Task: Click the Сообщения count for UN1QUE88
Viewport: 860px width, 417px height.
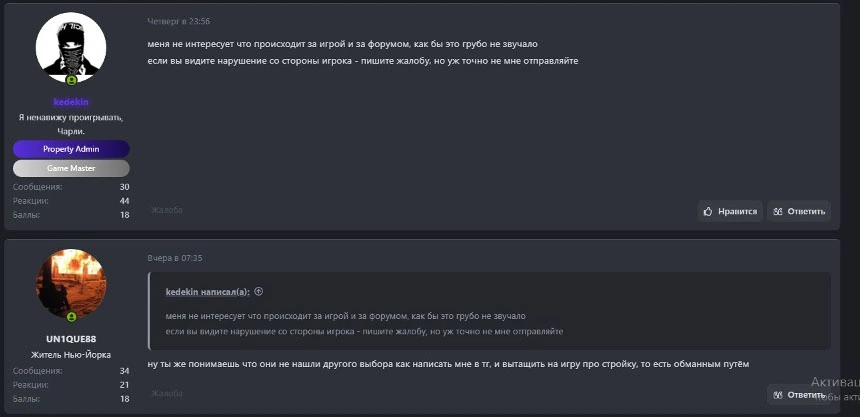Action: coord(124,371)
